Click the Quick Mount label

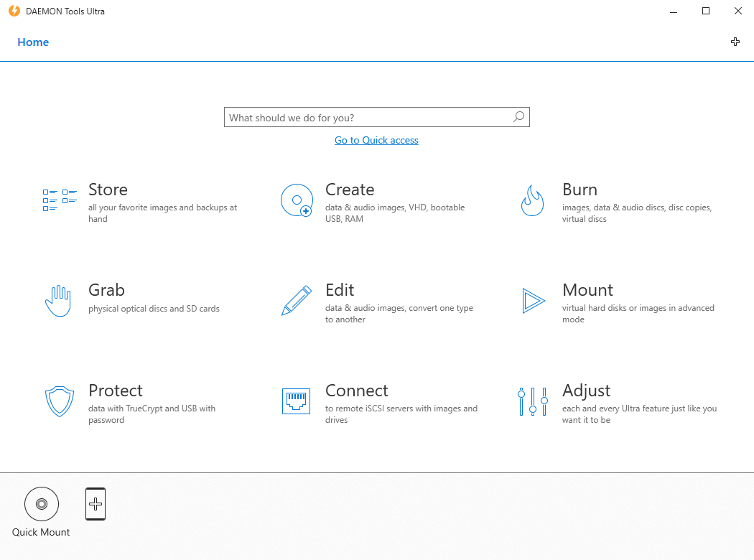coord(41,532)
